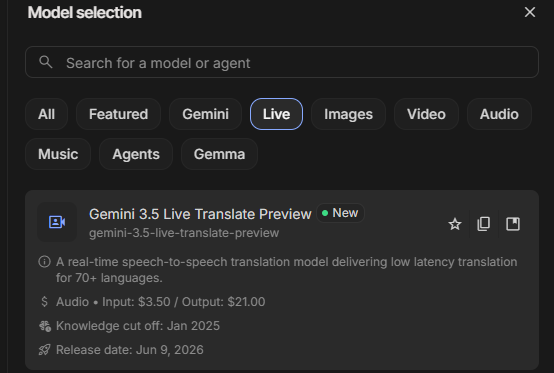Select the Video filter chip
This screenshot has height=373, width=554.
click(426, 114)
